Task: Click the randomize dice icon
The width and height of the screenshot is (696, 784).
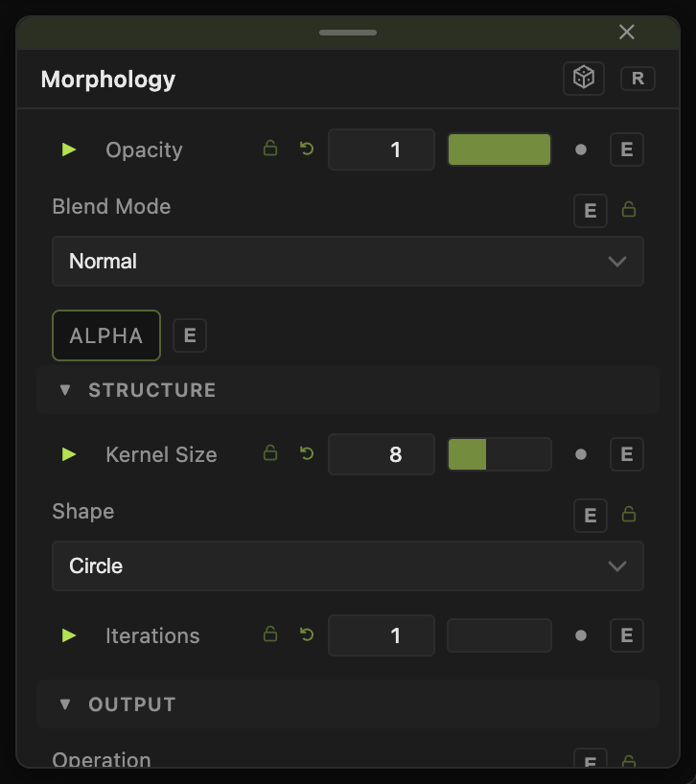Action: 584,79
